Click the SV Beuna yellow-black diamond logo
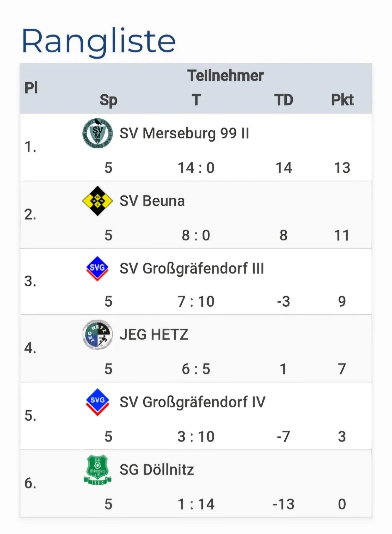392x534 pixels. [97, 201]
